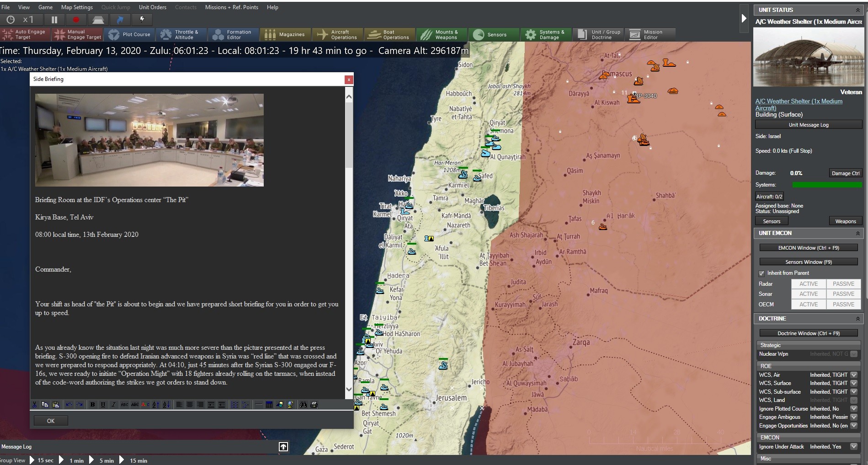Click the Side Briefing scrollbar down arrow
Viewport: 868px width, 465px height.
pyautogui.click(x=349, y=390)
